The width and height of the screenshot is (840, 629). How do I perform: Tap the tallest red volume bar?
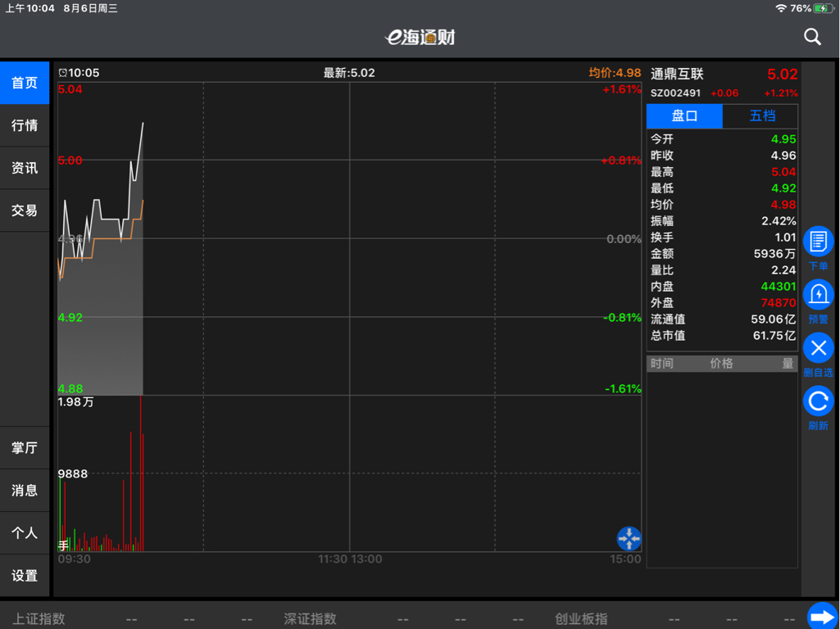point(140,473)
